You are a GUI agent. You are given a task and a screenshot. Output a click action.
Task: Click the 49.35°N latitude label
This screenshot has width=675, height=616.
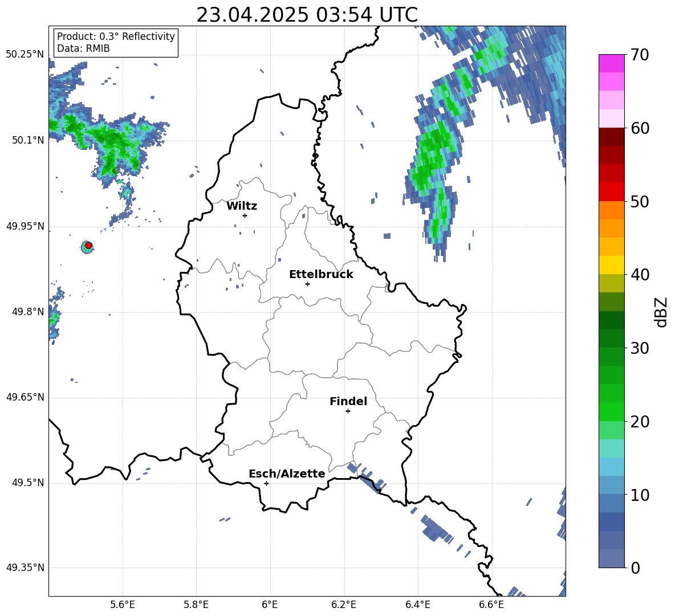coord(25,568)
